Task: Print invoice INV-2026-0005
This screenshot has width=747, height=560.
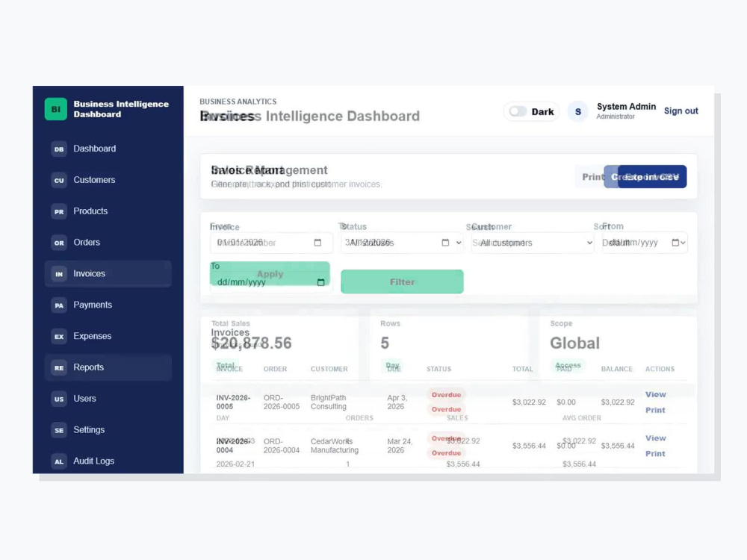Action: tap(655, 410)
